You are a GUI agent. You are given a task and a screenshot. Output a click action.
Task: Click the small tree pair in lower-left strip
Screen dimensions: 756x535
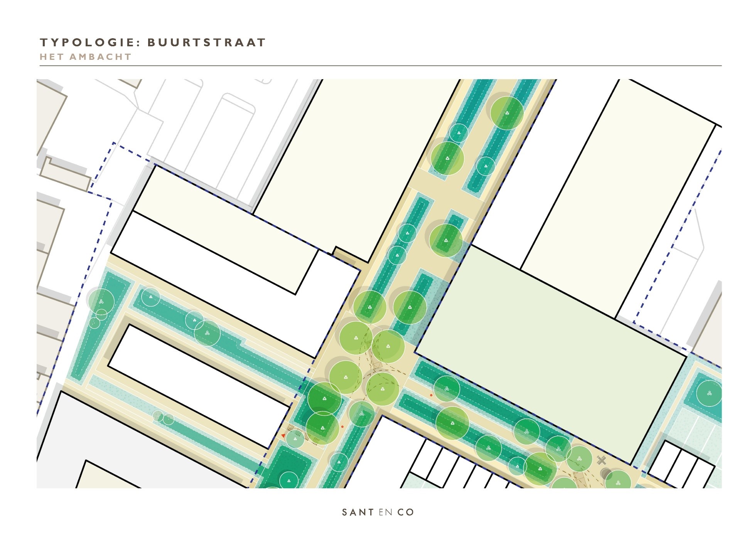click(163, 418)
